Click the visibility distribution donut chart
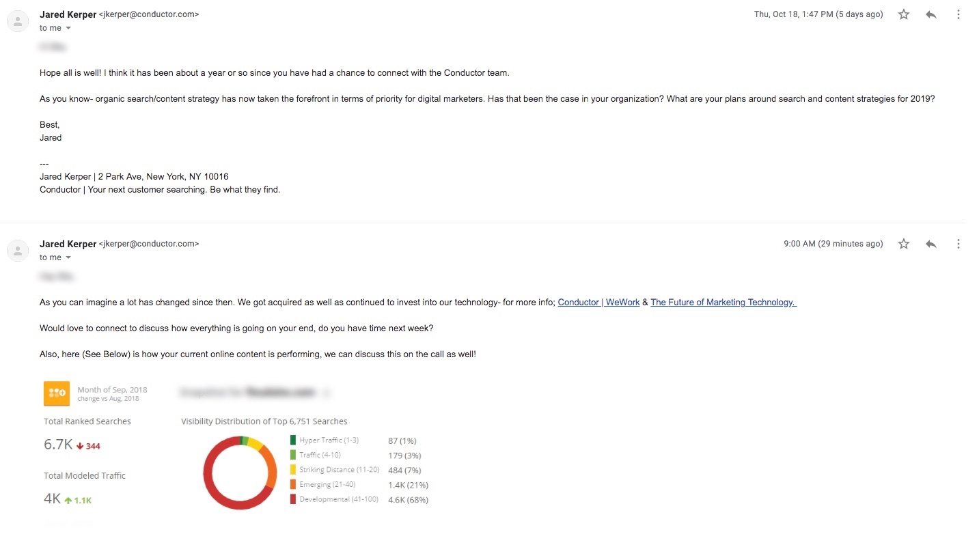The width and height of the screenshot is (979, 560). pos(240,473)
